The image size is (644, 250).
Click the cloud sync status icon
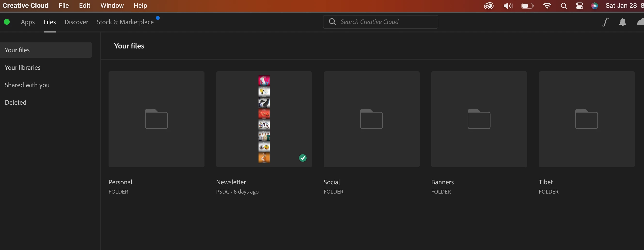(x=640, y=22)
